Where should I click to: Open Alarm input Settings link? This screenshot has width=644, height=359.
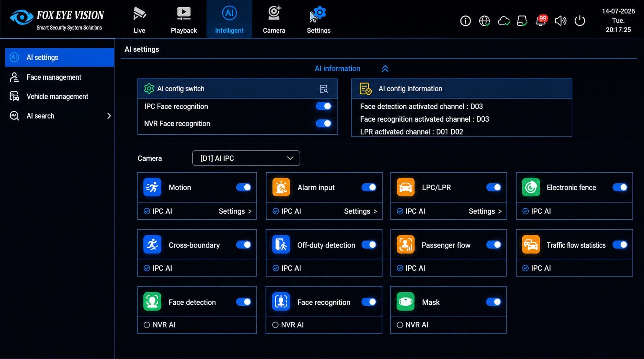pyautogui.click(x=360, y=211)
